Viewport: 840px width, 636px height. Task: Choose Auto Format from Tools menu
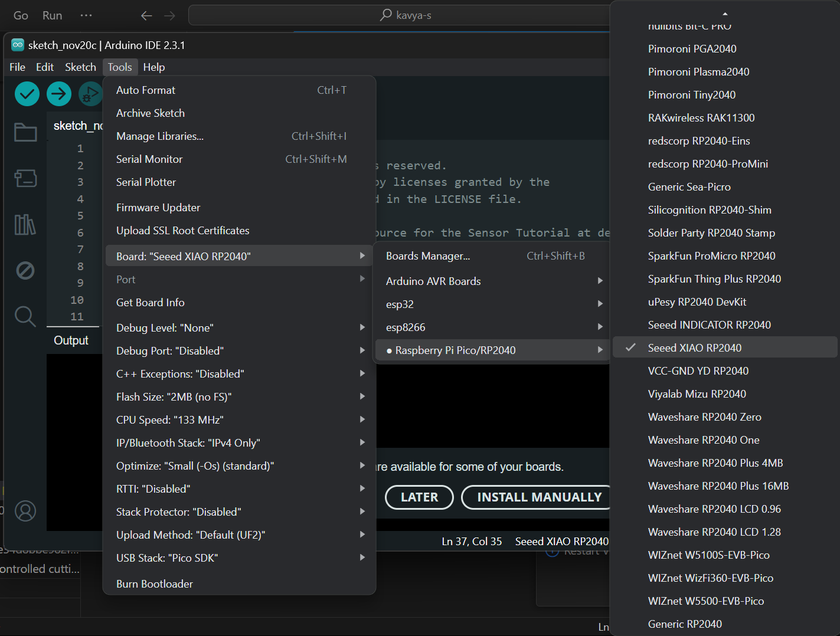pos(239,90)
